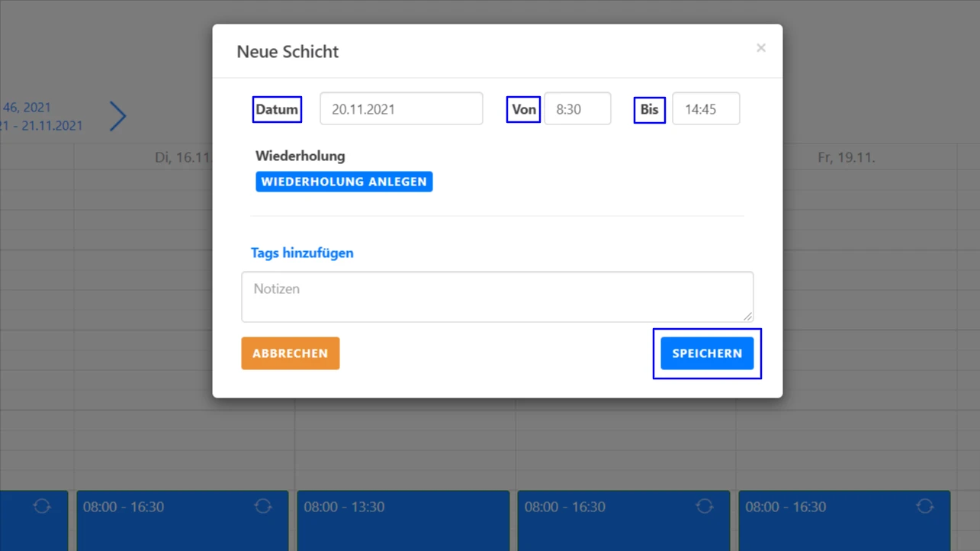
Task: Focus the Bis end time field
Action: pos(705,109)
